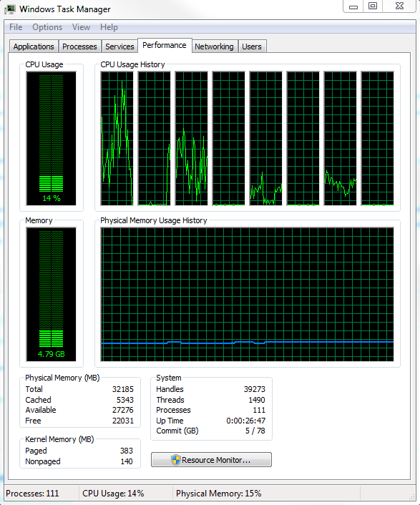Click the Cached memory value 5343
The image size is (420, 505).
125,400
